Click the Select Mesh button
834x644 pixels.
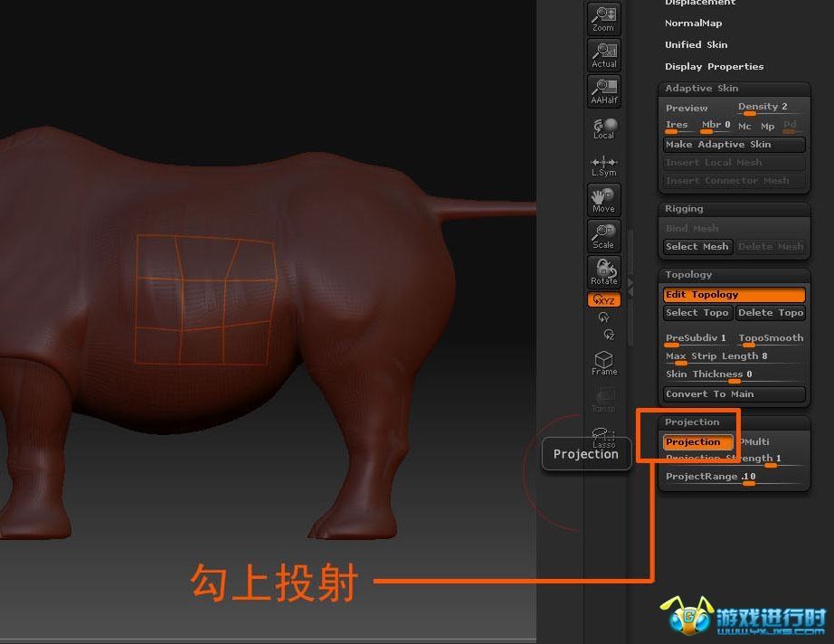697,246
